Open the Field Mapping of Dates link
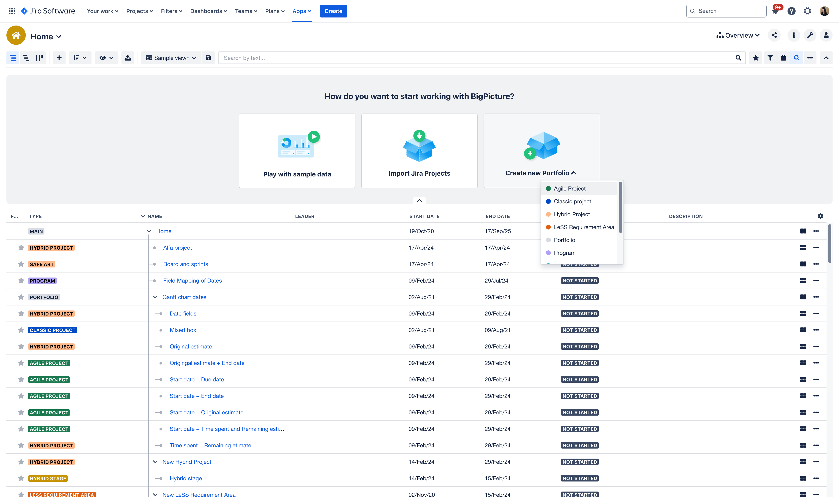Screen dimensions: 839x504 (x=192, y=281)
